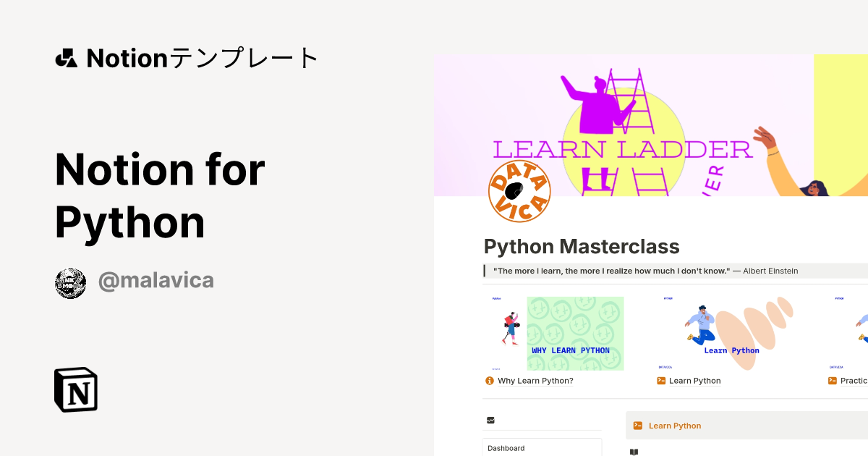Open the Why Learn Python? page link
The width and height of the screenshot is (868, 456).
(x=535, y=381)
